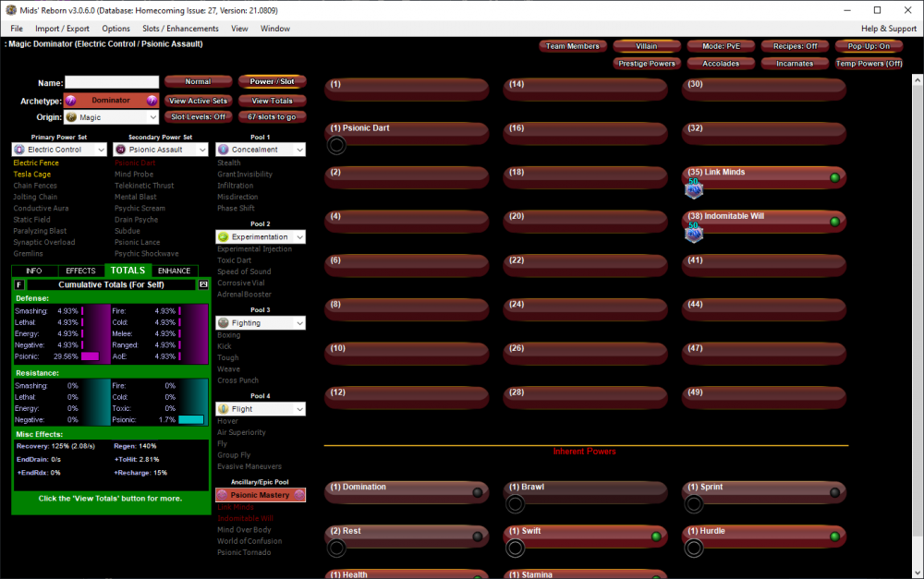
Task: Click the View Totals button
Action: (272, 101)
